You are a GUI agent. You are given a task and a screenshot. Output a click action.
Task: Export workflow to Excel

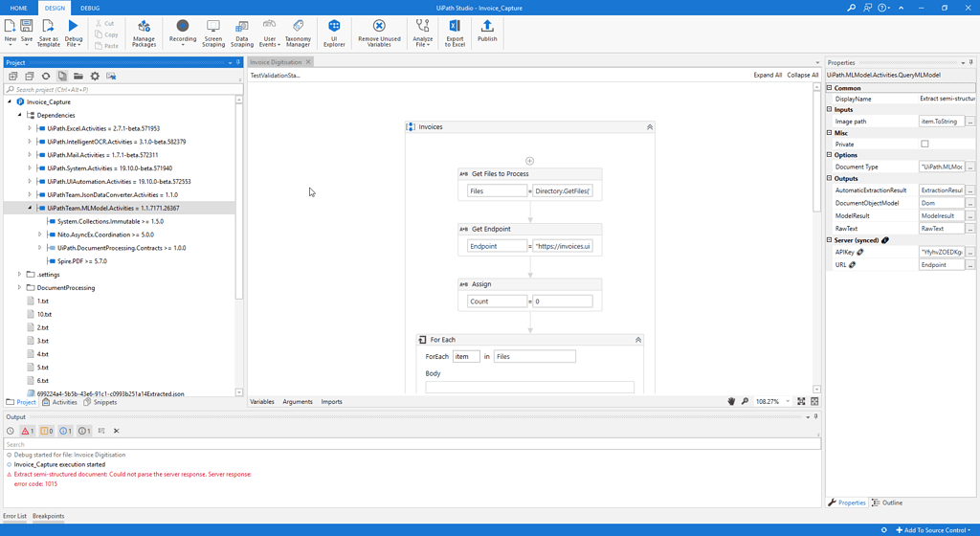point(455,33)
